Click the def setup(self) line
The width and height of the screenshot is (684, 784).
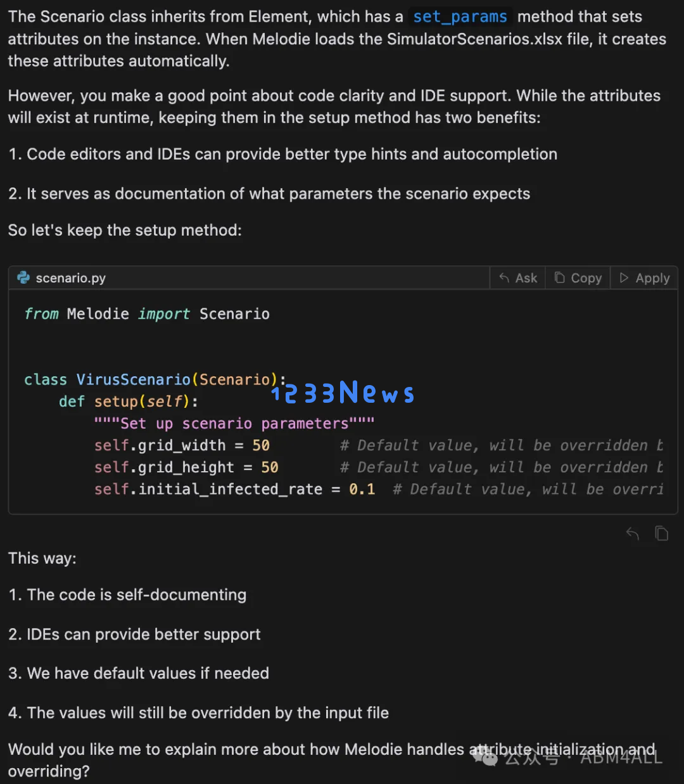(129, 401)
